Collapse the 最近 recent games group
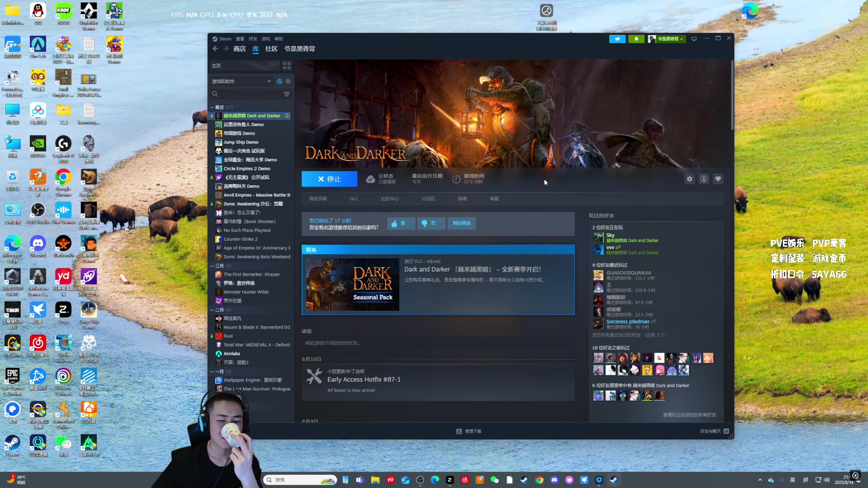This screenshot has height=488, width=868. click(x=212, y=108)
